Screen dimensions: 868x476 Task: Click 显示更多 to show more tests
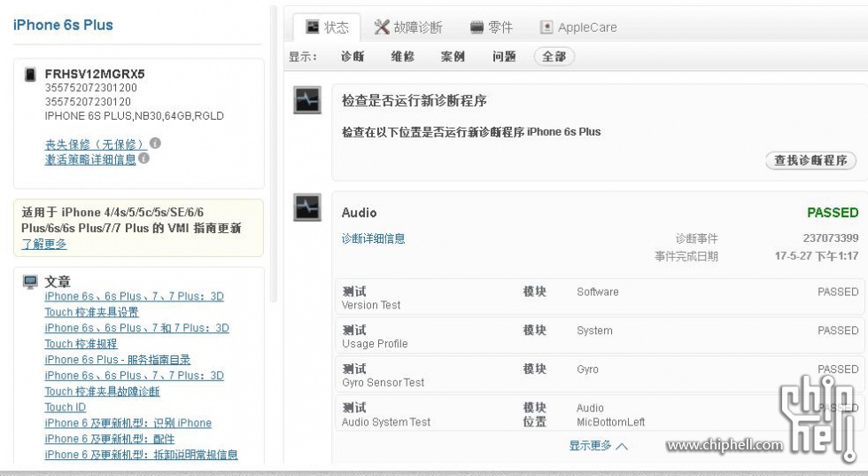pyautogui.click(x=599, y=446)
